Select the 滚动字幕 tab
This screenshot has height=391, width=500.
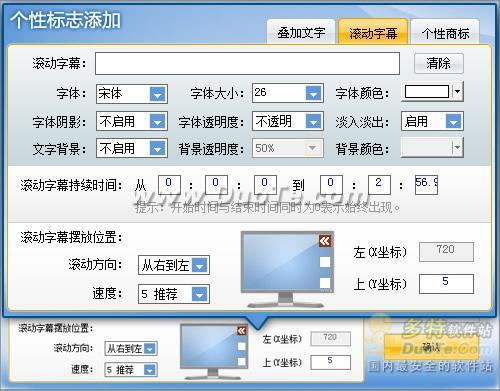click(x=373, y=33)
